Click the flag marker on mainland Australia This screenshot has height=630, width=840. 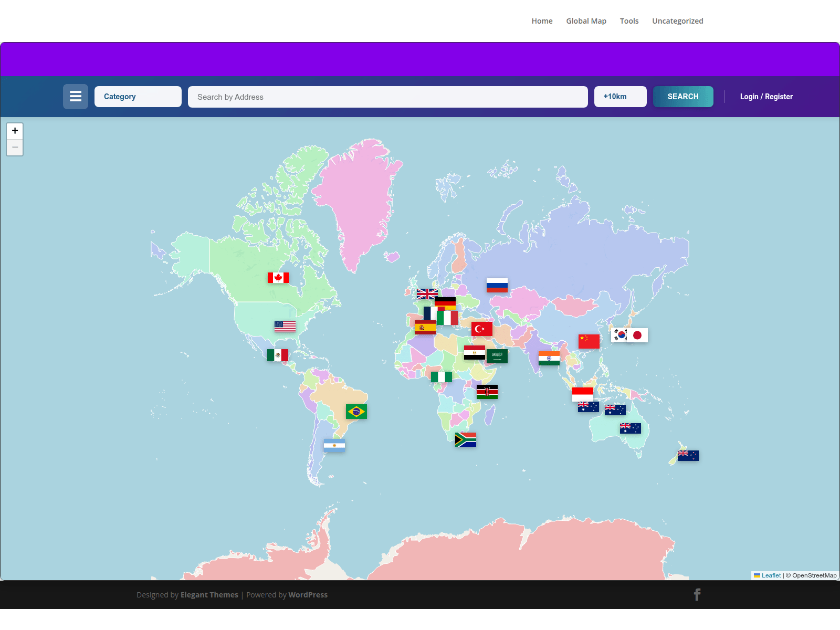pos(631,428)
